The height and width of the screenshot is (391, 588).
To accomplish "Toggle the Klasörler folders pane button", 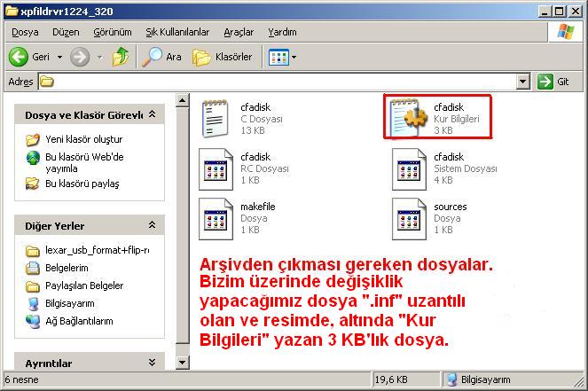I will [222, 57].
